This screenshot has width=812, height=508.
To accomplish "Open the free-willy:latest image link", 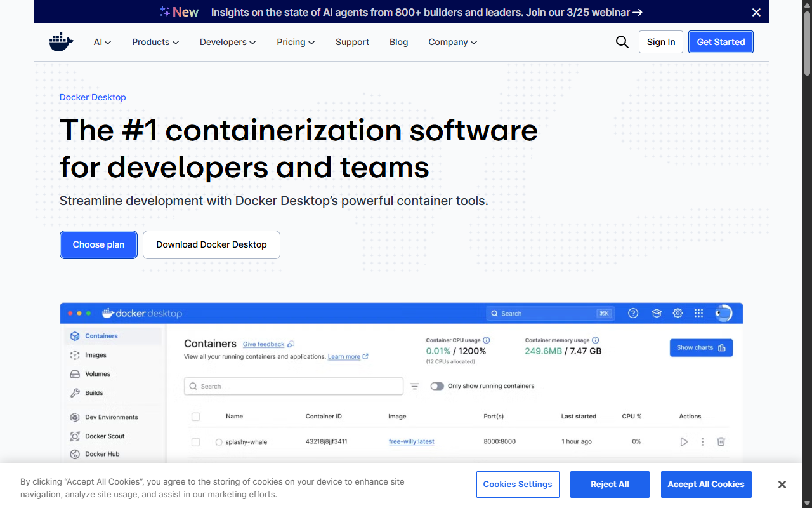I will click(411, 441).
